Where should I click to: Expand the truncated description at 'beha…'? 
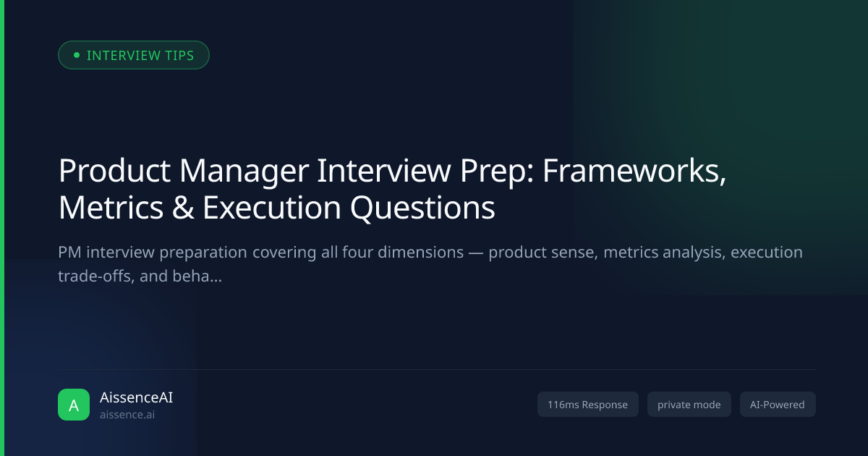(203, 276)
